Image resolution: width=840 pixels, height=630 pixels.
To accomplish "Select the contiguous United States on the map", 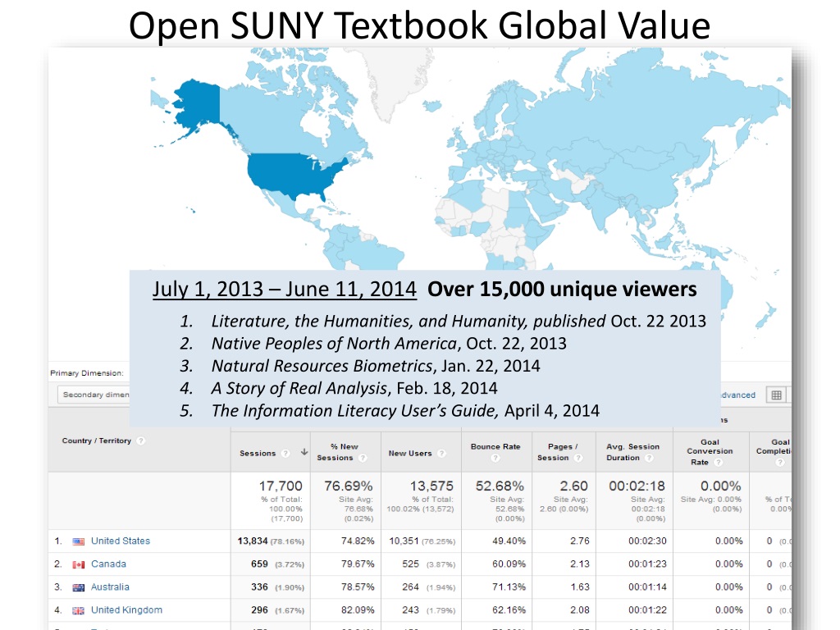I will (292, 174).
